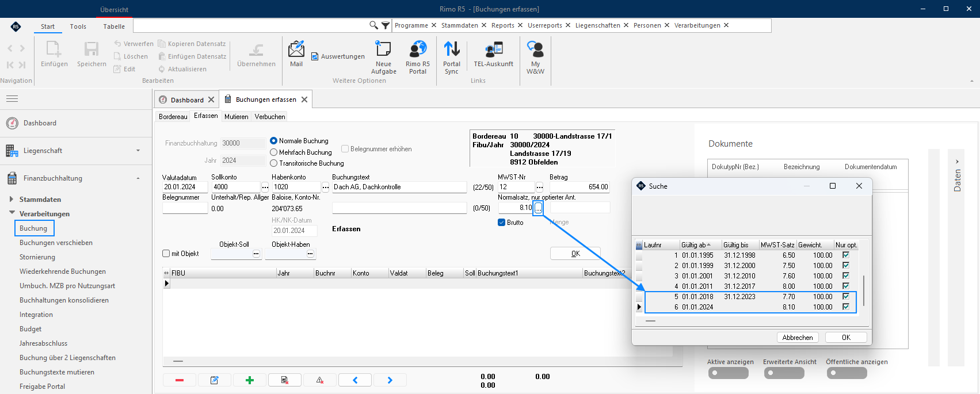Switch to the Tabelle ribbon tab
The image size is (980, 394).
(x=114, y=26)
